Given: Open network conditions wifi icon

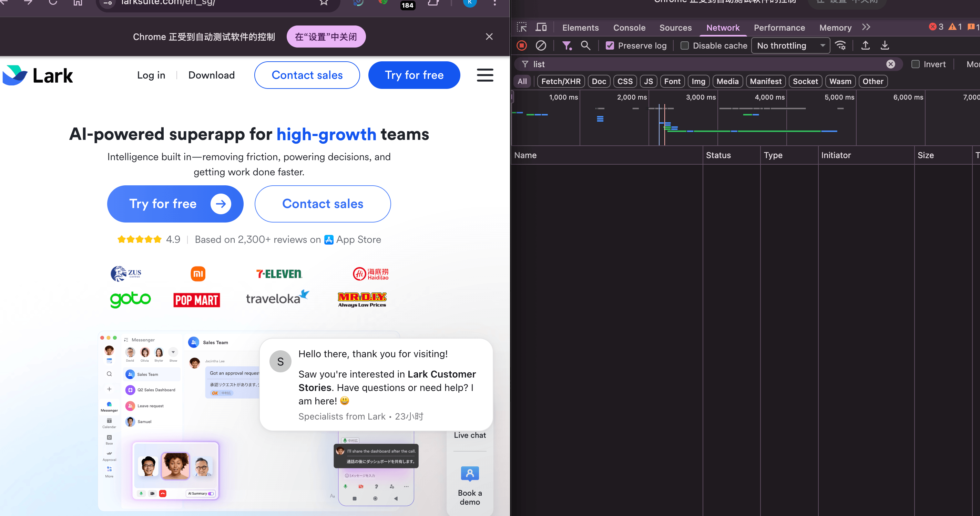Looking at the screenshot, I should 840,45.
